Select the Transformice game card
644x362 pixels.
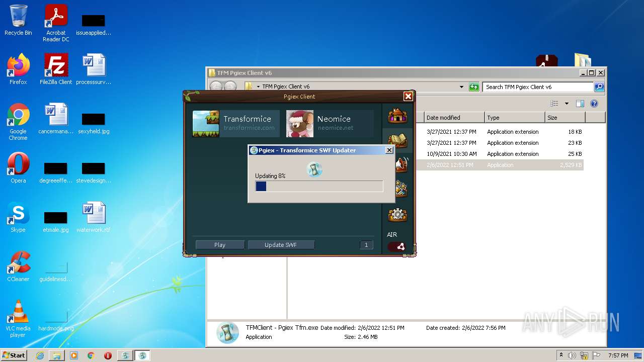click(x=236, y=124)
